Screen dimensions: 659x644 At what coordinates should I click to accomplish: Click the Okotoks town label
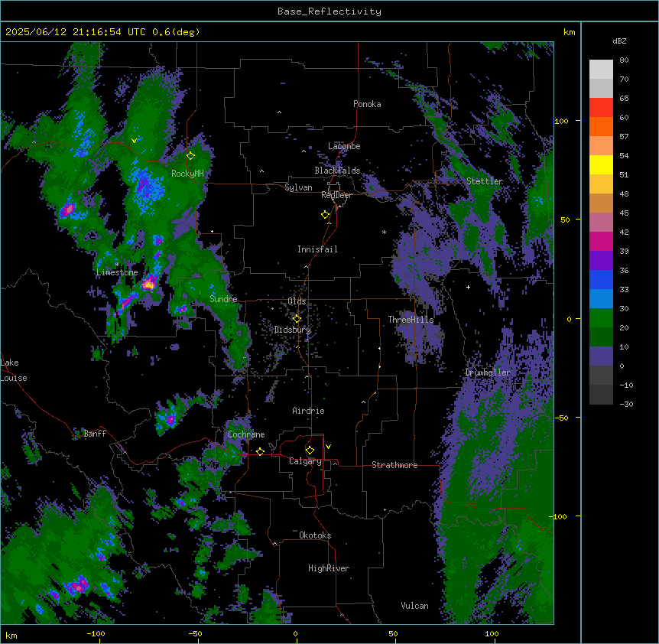[315, 535]
